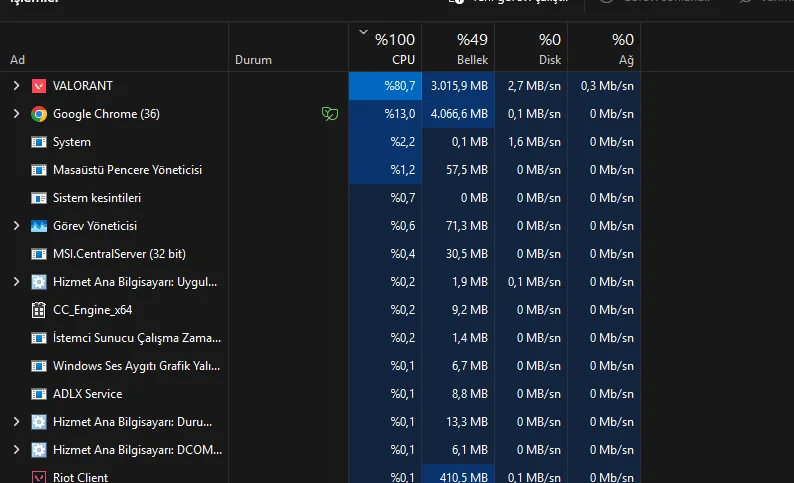Click the Google Chrome process icon
The height and width of the screenshot is (483, 794).
point(39,114)
